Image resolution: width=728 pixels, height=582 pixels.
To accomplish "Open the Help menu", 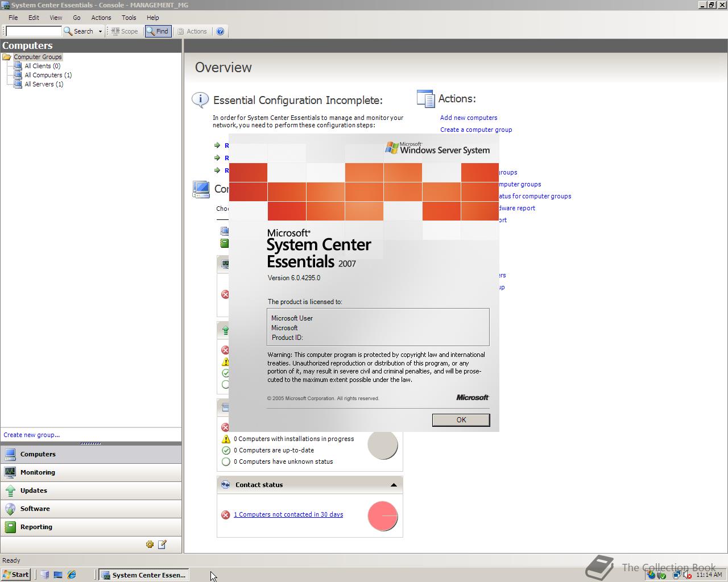I will tap(153, 18).
